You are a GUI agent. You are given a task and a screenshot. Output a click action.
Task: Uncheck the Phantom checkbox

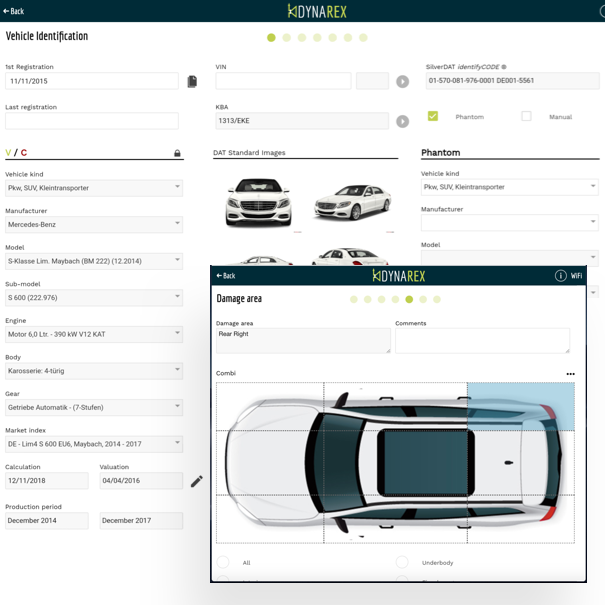(x=433, y=116)
